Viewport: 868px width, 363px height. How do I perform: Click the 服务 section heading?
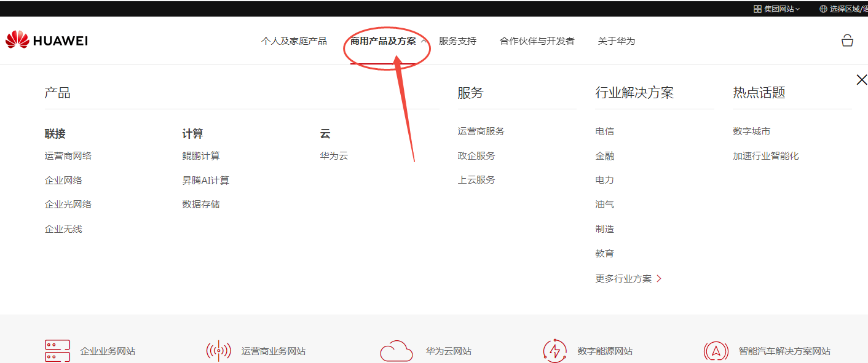click(470, 93)
